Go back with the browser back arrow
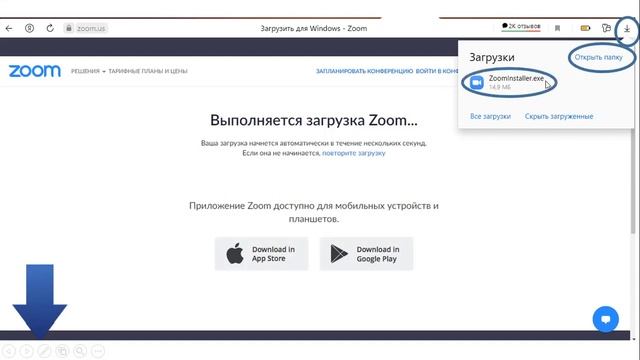This screenshot has width=640, height=360. click(x=9, y=28)
